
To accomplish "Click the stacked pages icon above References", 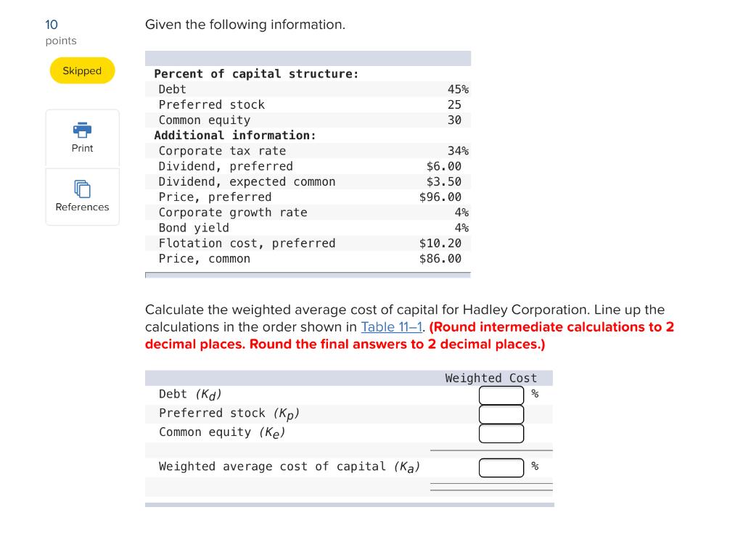I will [82, 190].
